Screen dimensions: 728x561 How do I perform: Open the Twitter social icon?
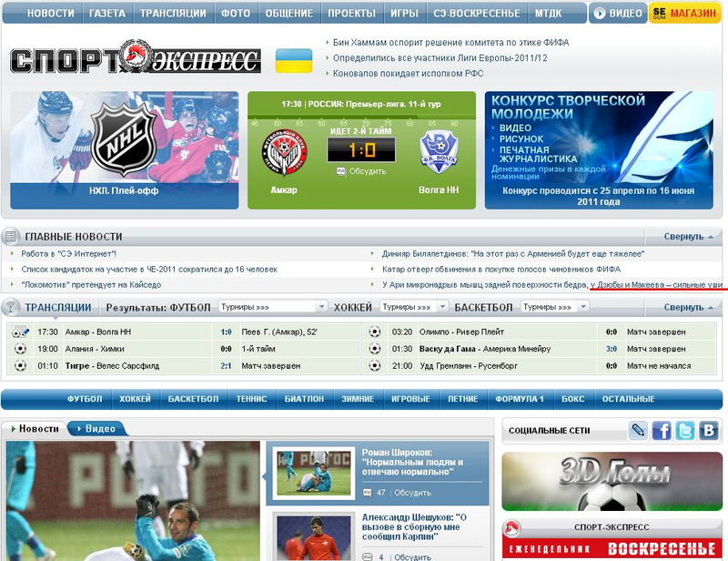685,431
